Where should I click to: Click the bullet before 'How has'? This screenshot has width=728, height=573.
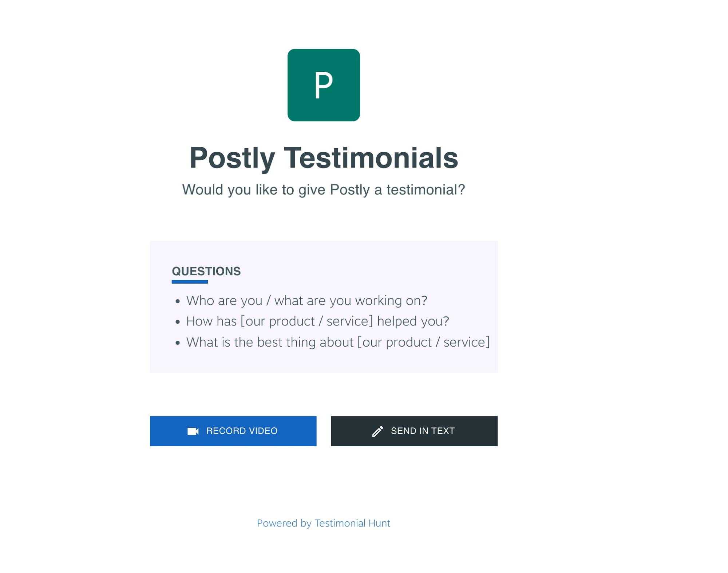[x=178, y=322]
